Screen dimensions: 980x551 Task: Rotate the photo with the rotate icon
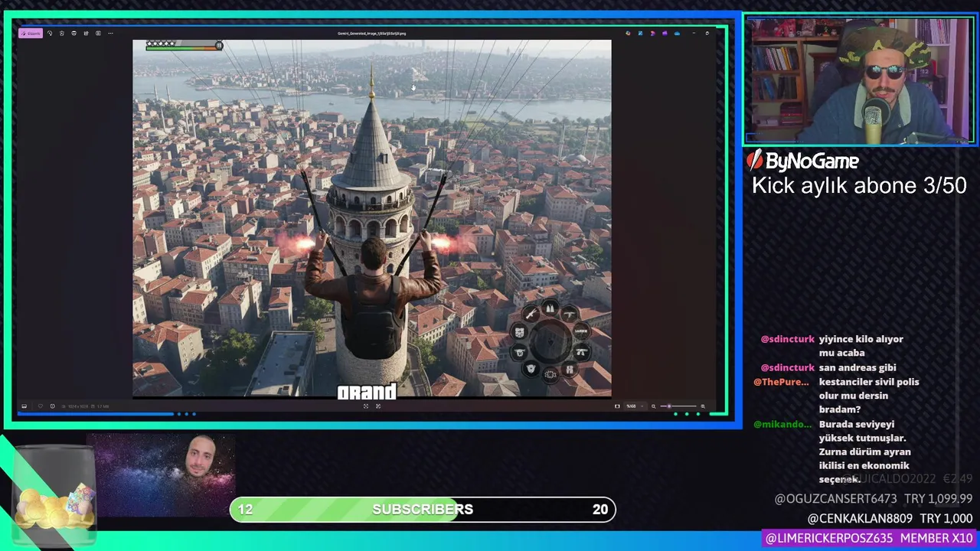50,34
